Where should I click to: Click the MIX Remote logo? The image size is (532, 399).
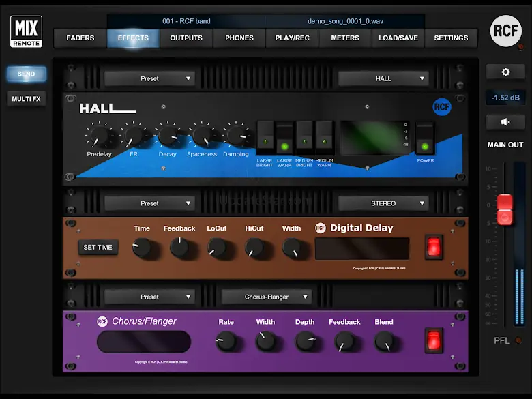[x=26, y=31]
